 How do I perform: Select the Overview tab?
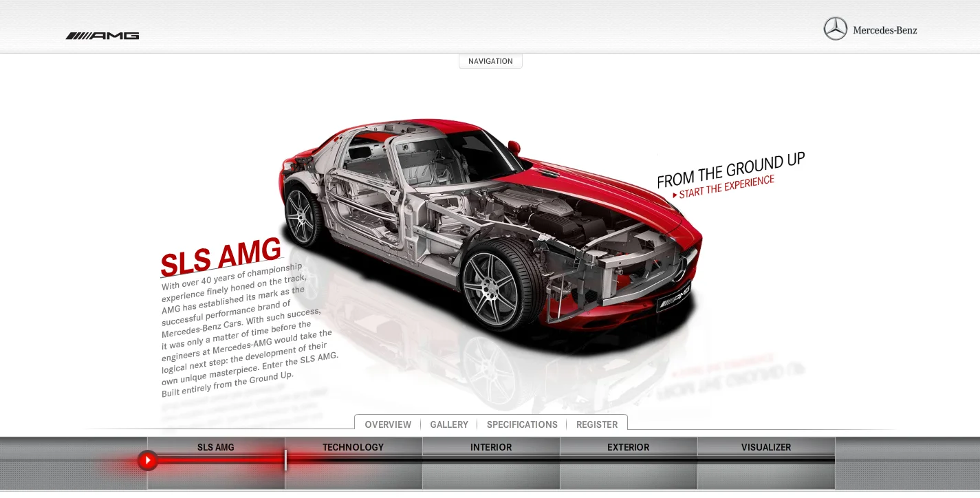pyautogui.click(x=388, y=424)
